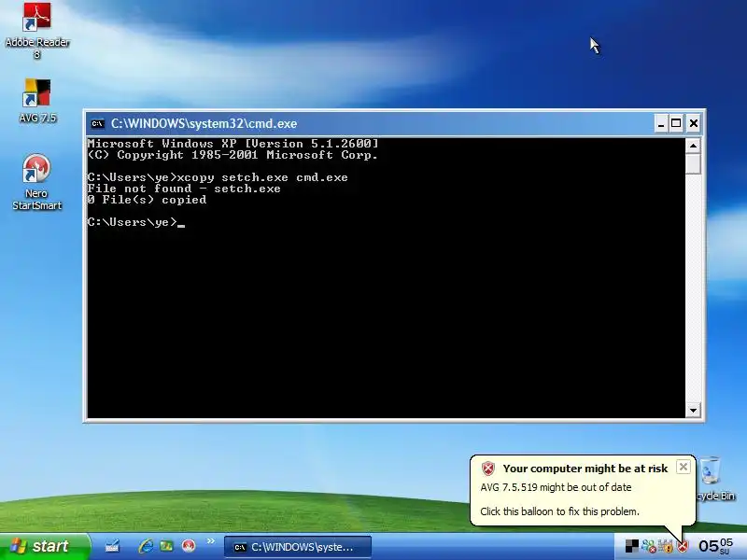The width and height of the screenshot is (747, 560).
Task: Click the "(C) Copyright 1985-2001 Microsoft Corp." line
Action: tap(233, 155)
